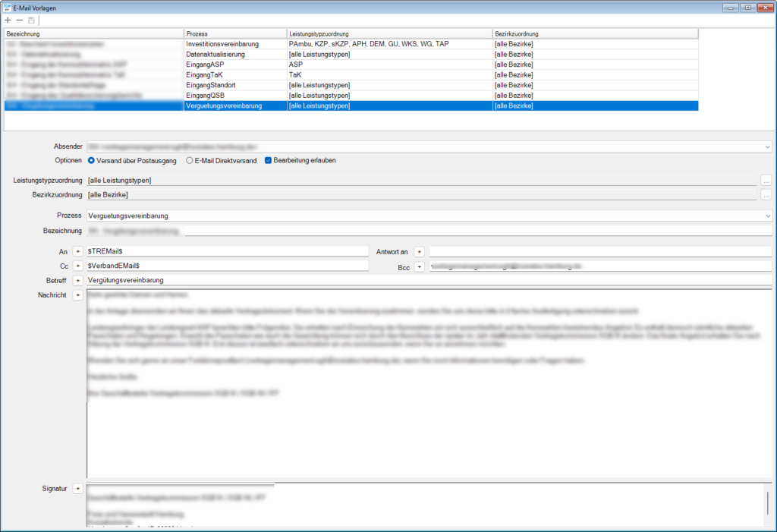Screen dimensions: 777x532
Task: Add a new e-mail template with plus icon
Action: tap(8, 20)
